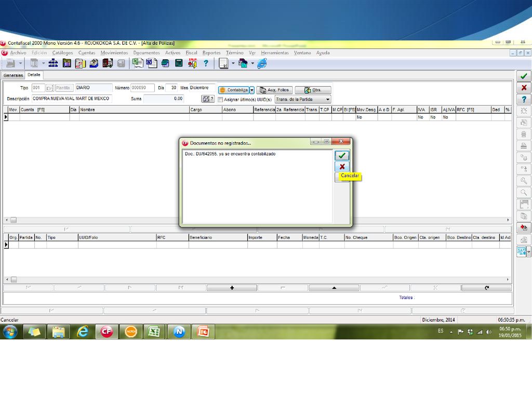Click the blue file box toolbar icon
Screen dimensions: 532x399
pyautogui.click(x=94, y=63)
